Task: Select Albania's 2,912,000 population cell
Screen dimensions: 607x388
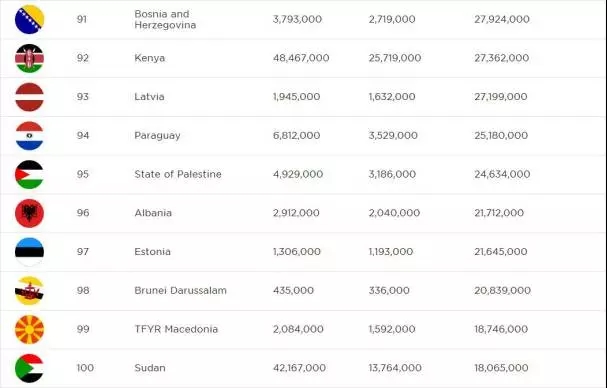Action: (296, 213)
